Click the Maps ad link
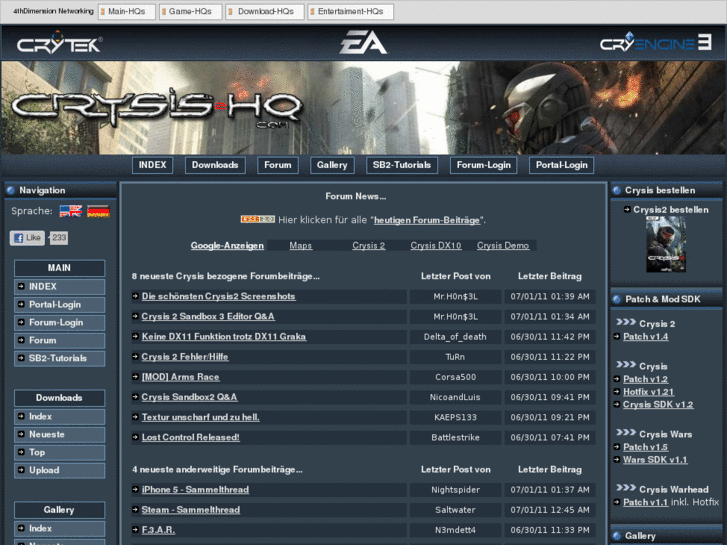The width and height of the screenshot is (727, 545). pos(300,245)
